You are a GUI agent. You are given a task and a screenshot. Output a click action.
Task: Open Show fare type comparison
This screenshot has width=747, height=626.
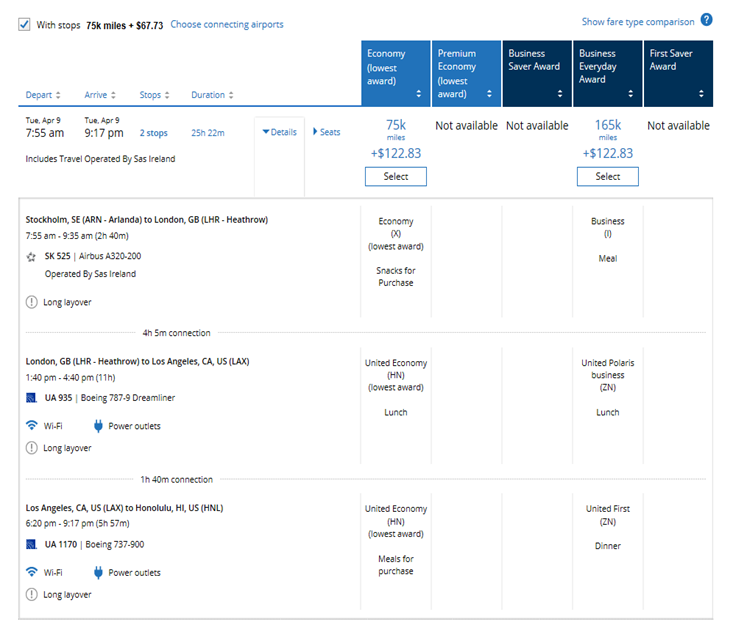point(637,21)
